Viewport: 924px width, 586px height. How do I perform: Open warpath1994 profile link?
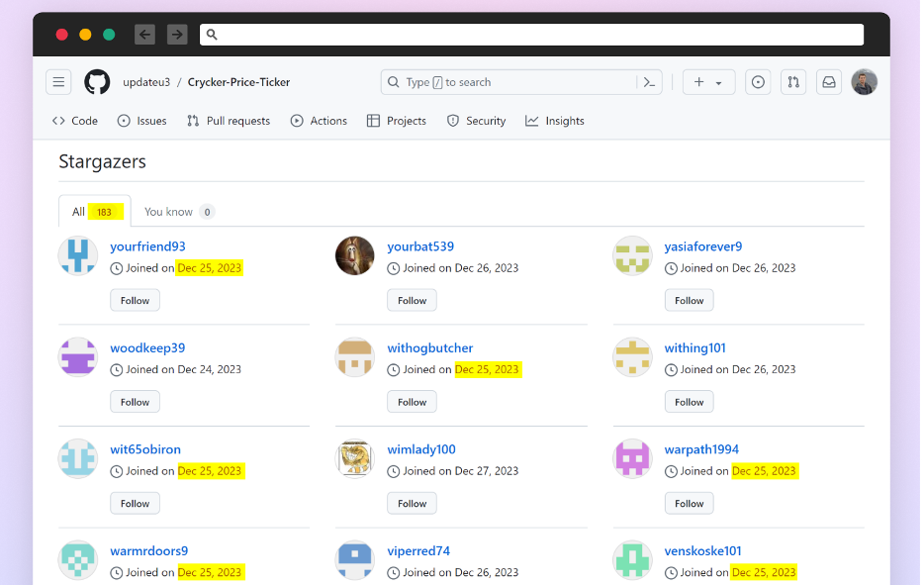[x=701, y=449]
